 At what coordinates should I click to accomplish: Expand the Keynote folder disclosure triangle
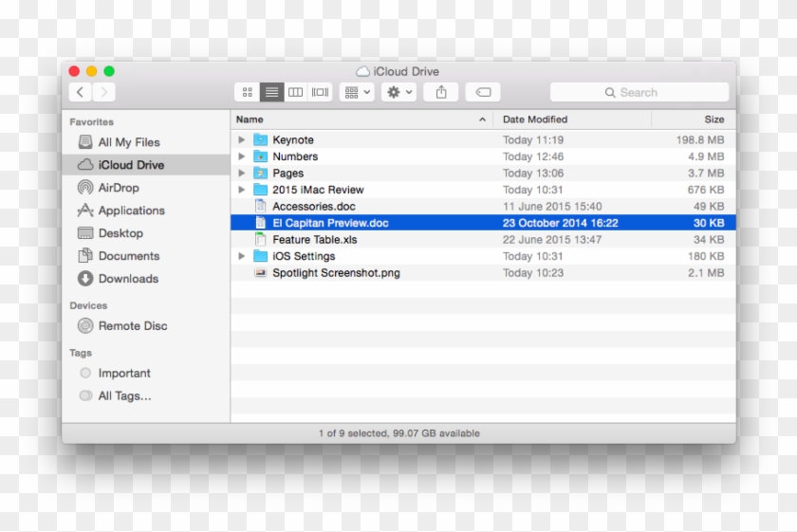point(242,140)
